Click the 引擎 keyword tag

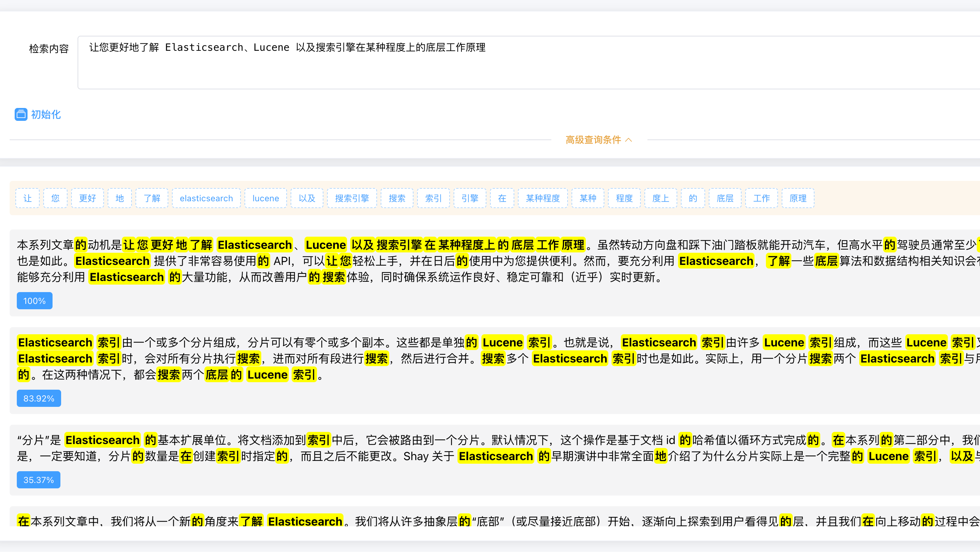point(470,198)
